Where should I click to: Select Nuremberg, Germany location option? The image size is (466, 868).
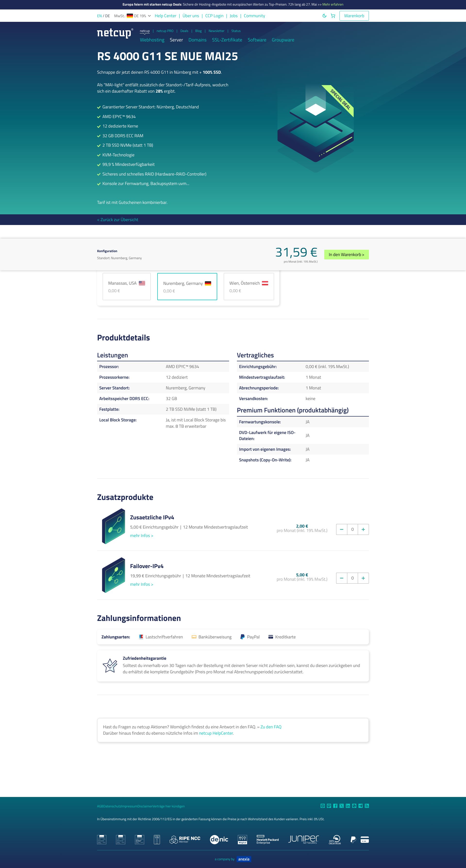187,286
